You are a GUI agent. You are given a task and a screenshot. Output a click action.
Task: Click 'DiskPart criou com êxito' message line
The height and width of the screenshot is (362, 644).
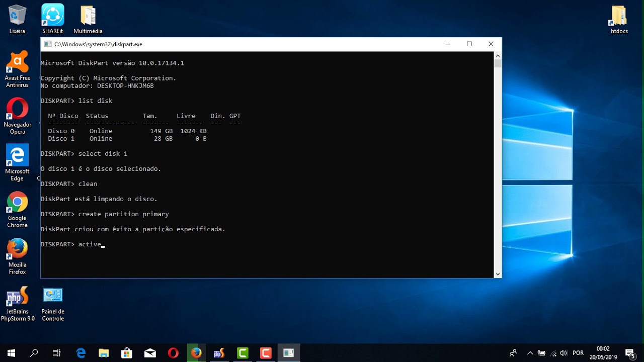[133, 229]
